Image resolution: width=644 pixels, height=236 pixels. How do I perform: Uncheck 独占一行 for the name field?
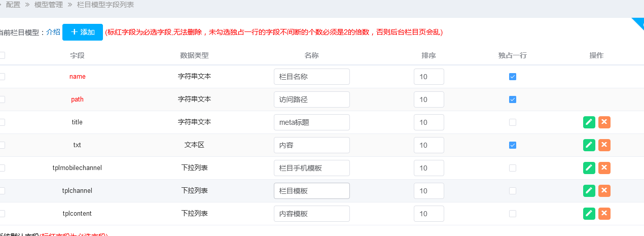pyautogui.click(x=513, y=77)
